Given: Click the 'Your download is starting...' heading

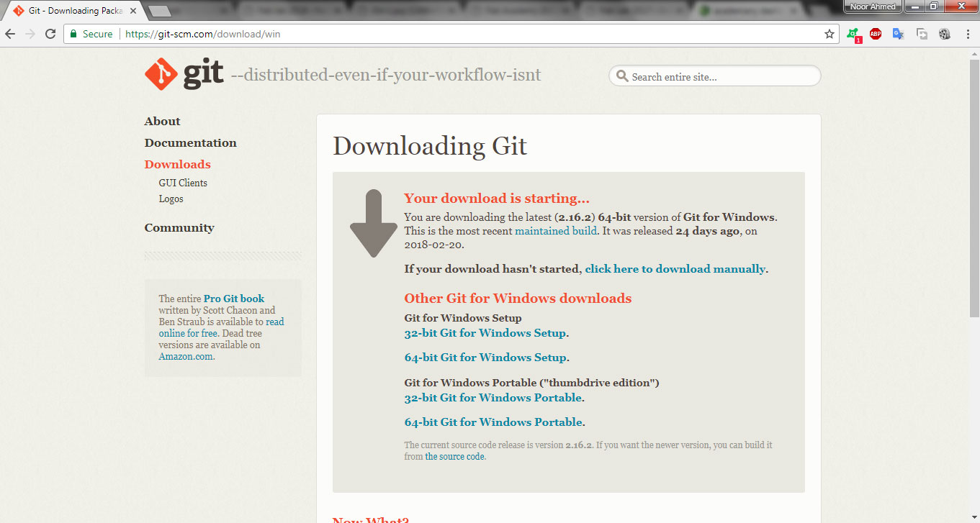Looking at the screenshot, I should tap(497, 199).
